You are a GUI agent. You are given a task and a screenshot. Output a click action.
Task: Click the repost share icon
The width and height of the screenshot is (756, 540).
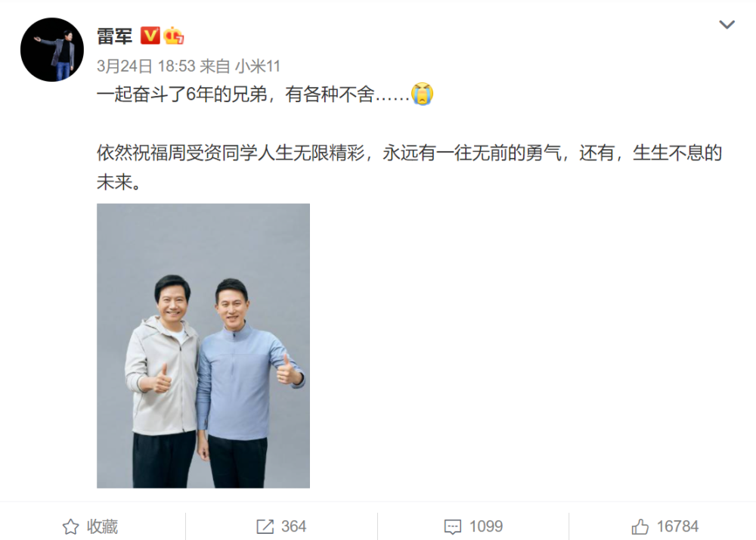pyautogui.click(x=265, y=526)
